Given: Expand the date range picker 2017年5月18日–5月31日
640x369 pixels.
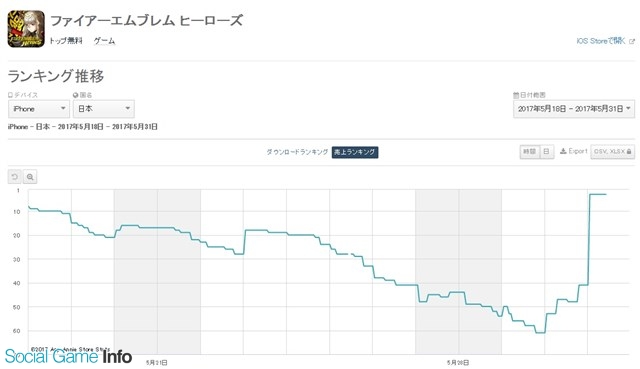Looking at the screenshot, I should click(x=574, y=109).
